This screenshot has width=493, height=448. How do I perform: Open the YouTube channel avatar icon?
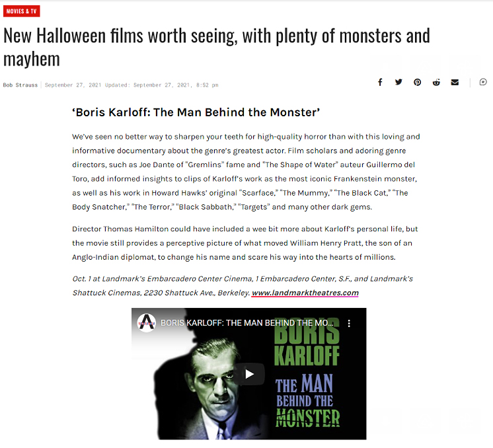pyautogui.click(x=146, y=323)
